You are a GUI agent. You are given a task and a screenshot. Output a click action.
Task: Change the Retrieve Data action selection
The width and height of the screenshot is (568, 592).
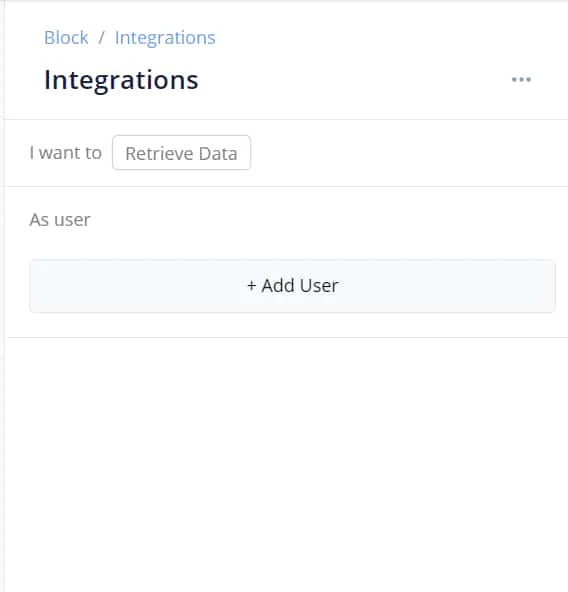tap(181, 153)
